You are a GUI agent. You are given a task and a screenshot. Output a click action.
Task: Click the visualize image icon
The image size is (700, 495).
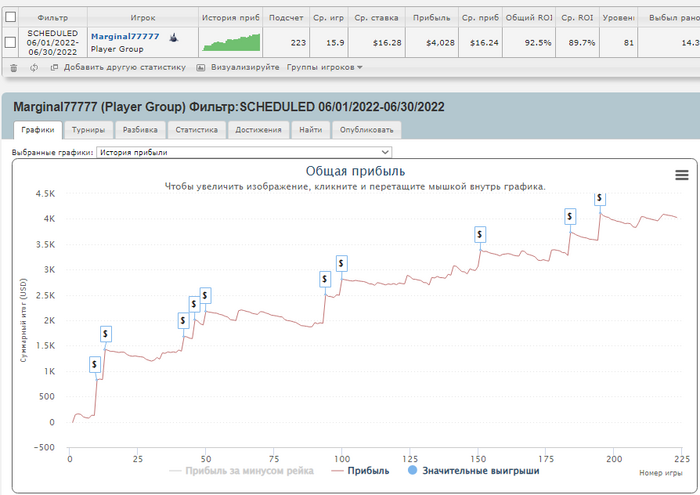click(201, 68)
